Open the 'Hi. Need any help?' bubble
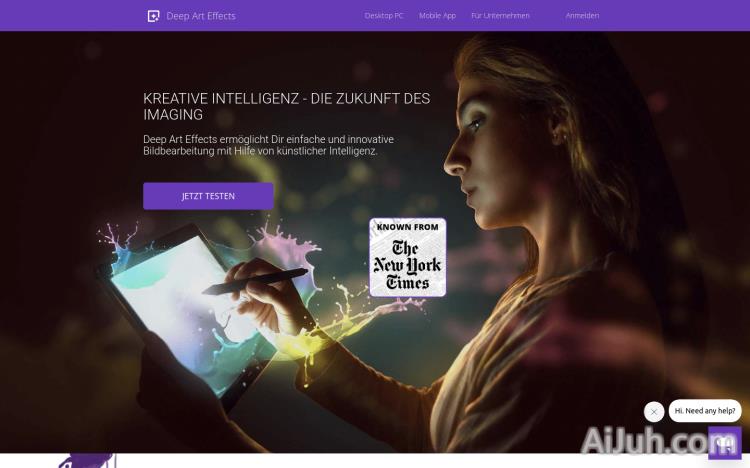 705,411
